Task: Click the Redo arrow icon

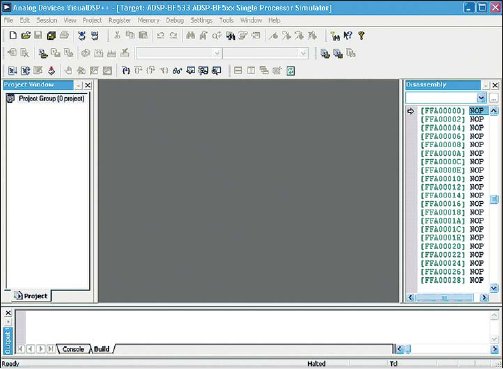Action: pyautogui.click(x=173, y=35)
